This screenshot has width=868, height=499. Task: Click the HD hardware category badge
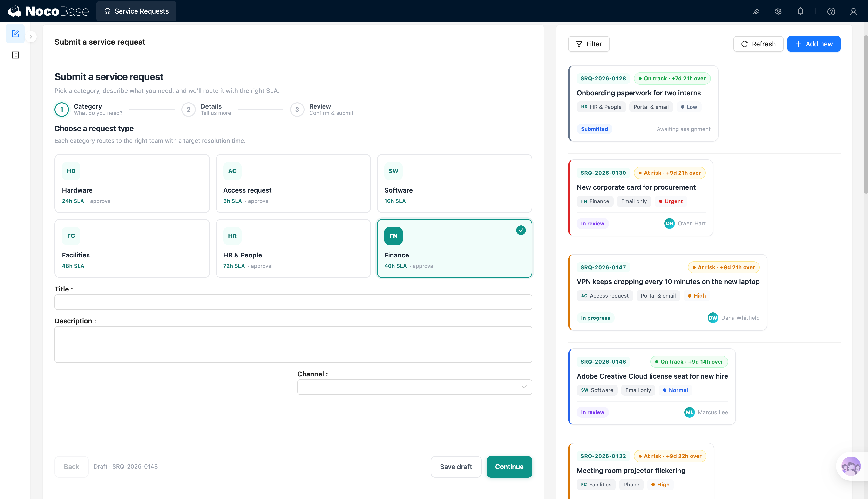tap(71, 171)
